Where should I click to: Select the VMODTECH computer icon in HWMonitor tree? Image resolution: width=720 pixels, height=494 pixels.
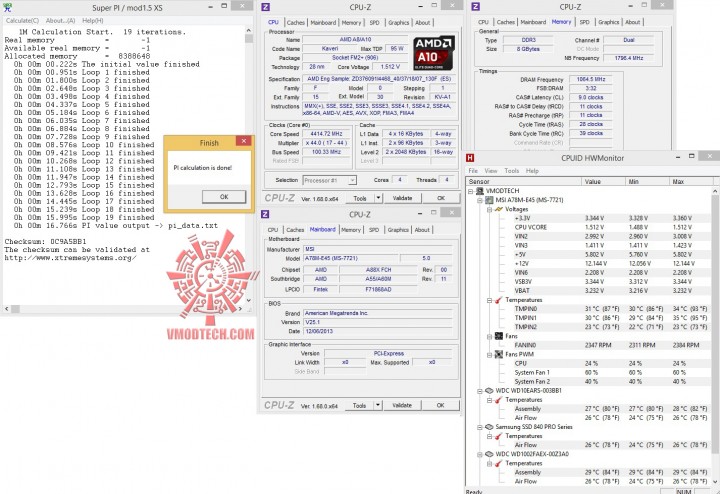[x=480, y=191]
